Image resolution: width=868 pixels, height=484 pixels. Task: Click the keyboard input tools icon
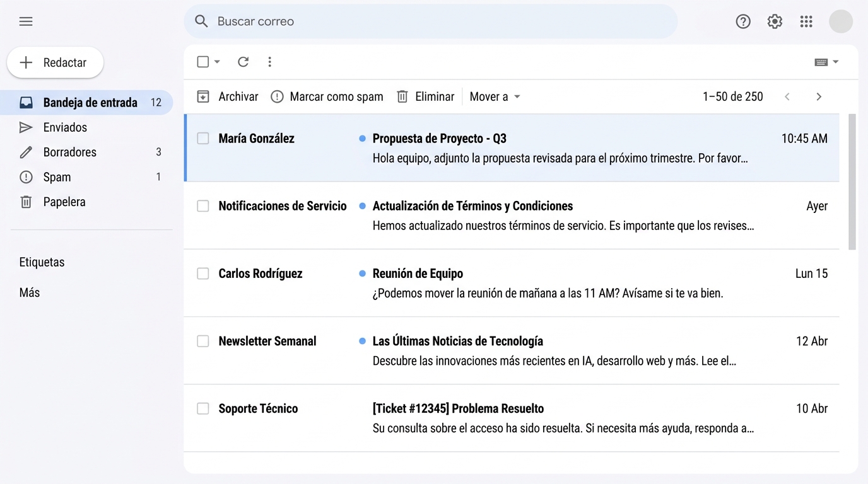point(821,62)
